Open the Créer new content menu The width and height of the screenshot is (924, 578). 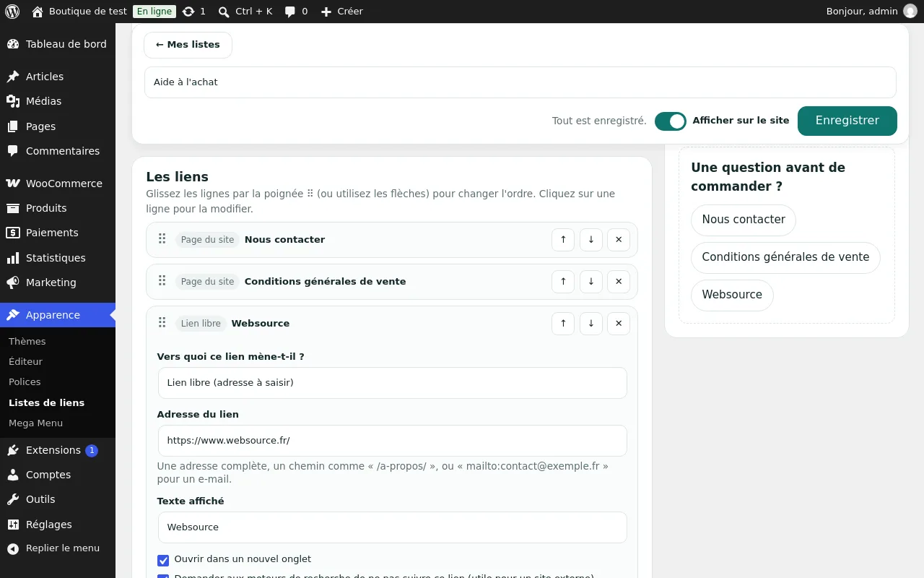pos(341,12)
